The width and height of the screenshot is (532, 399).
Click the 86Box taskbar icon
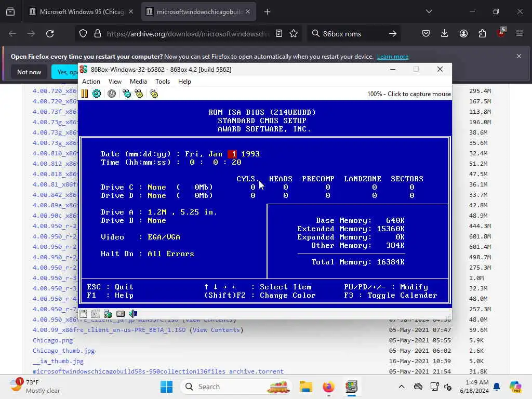352,387
